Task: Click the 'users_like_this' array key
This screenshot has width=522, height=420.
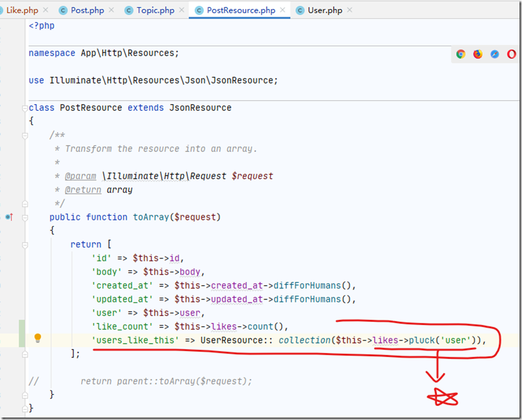Action: (x=135, y=341)
